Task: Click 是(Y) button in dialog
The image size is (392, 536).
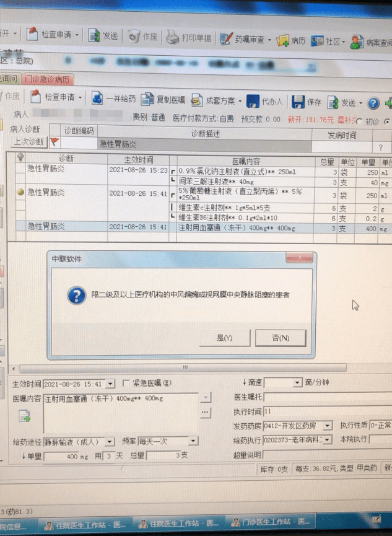Action: click(x=225, y=338)
